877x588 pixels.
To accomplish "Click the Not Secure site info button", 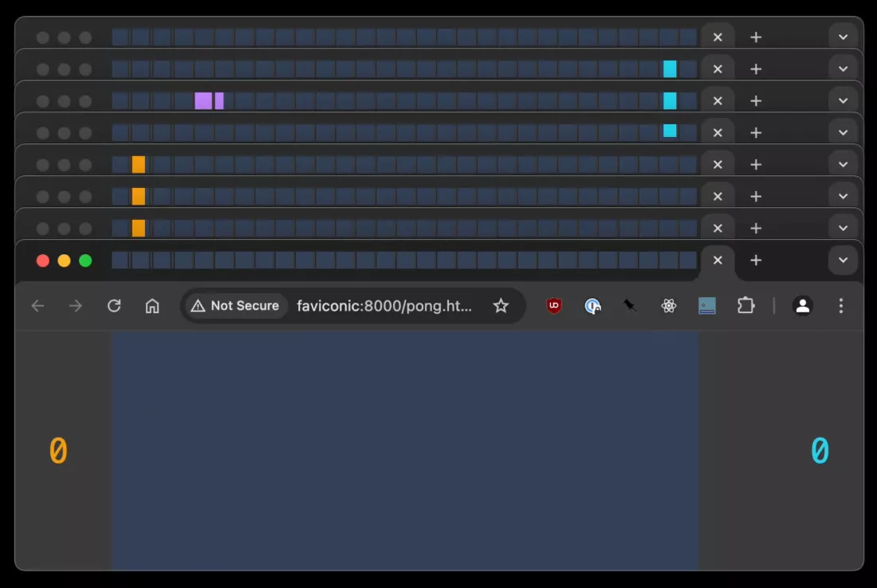I will (x=236, y=305).
